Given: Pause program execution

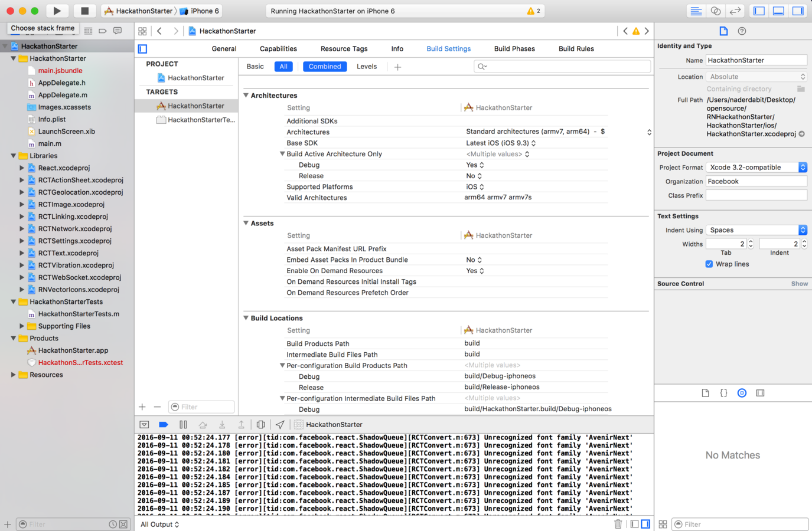Looking at the screenshot, I should 183,425.
